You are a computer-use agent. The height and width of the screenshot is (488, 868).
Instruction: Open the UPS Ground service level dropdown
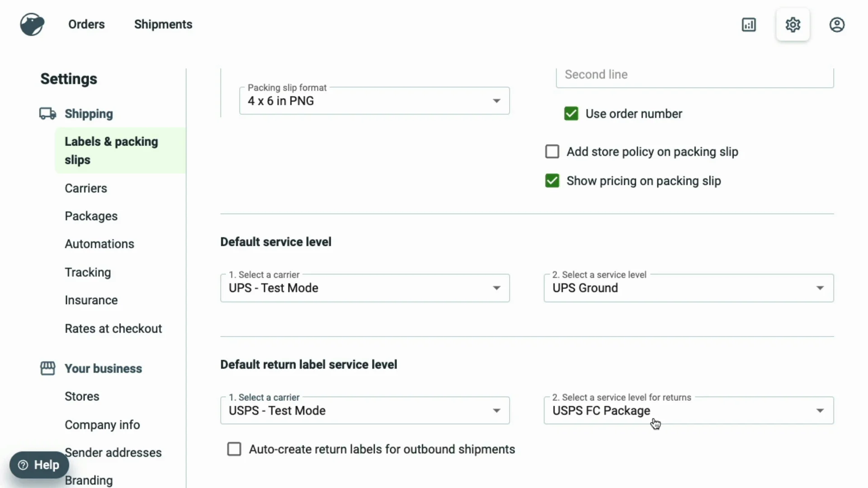pyautogui.click(x=688, y=288)
